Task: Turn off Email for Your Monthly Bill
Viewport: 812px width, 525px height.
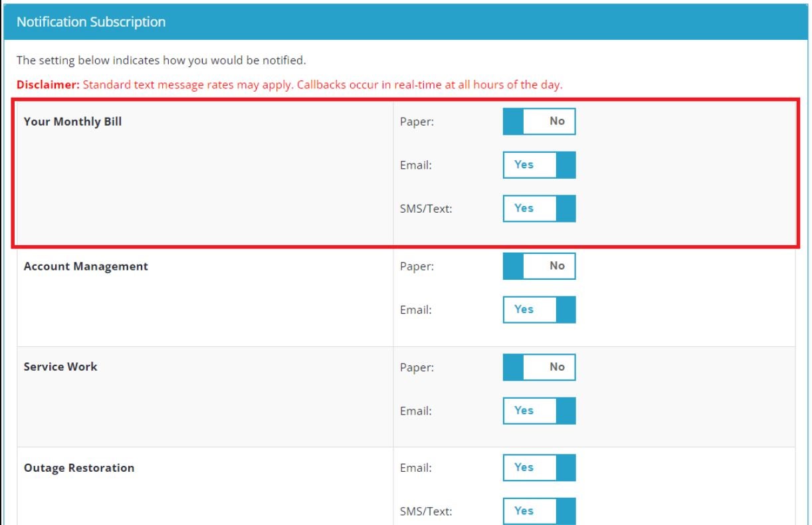Action: (x=539, y=165)
